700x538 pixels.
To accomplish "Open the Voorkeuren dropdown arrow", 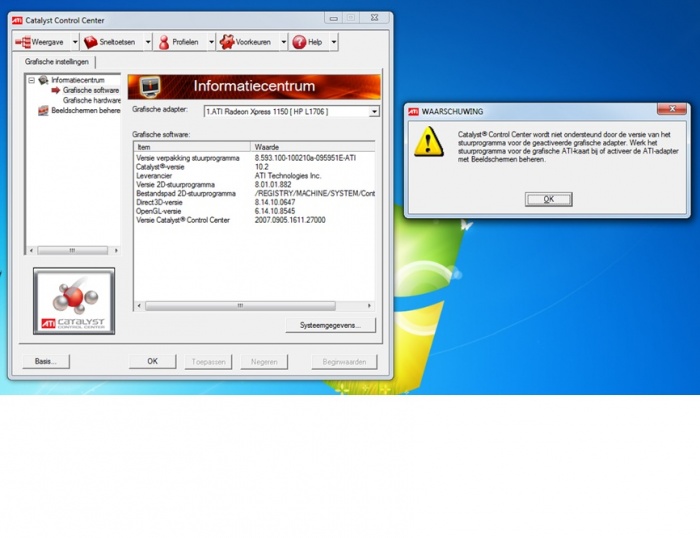I will (x=283, y=42).
